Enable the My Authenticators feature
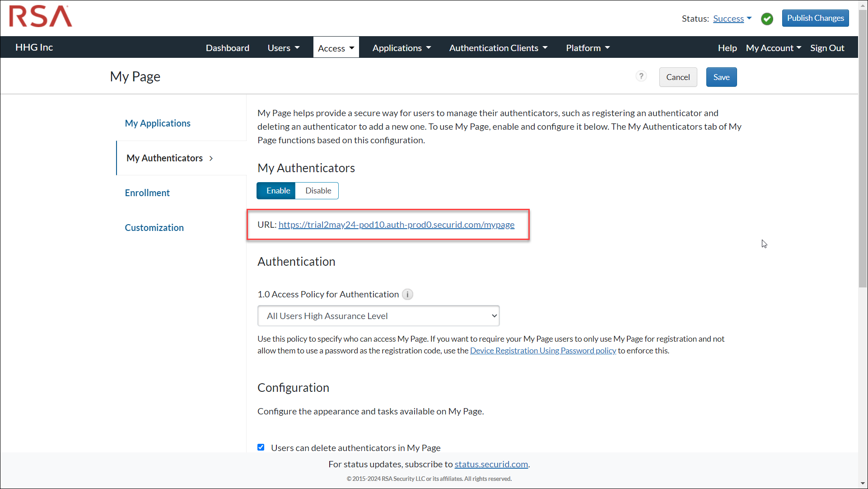Image resolution: width=868 pixels, height=489 pixels. pos(276,190)
